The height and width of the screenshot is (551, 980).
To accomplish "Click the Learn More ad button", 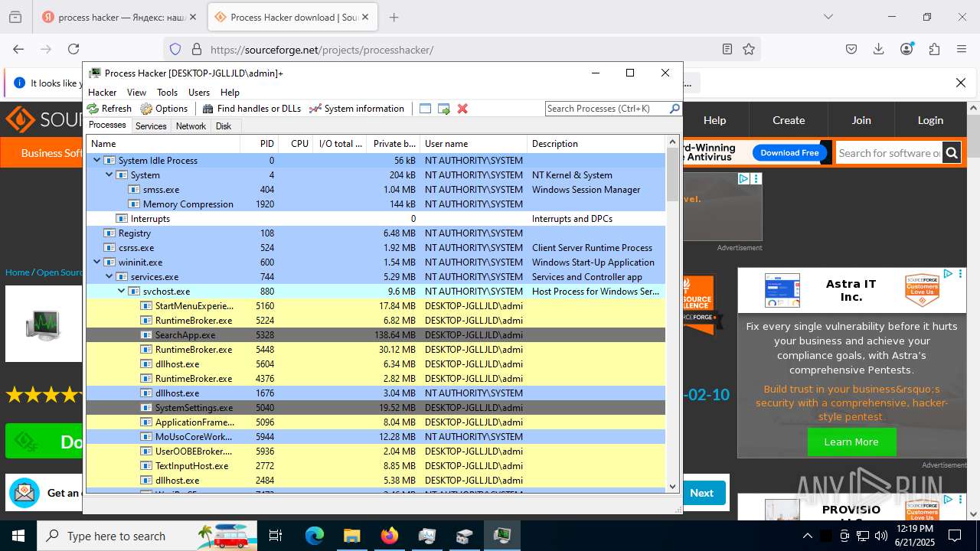I will click(x=851, y=442).
